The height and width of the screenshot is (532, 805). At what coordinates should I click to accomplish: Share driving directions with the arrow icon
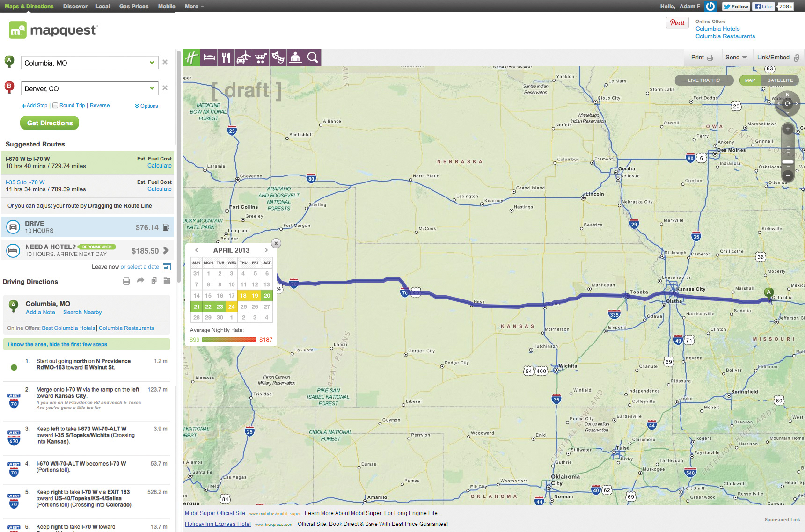click(140, 281)
